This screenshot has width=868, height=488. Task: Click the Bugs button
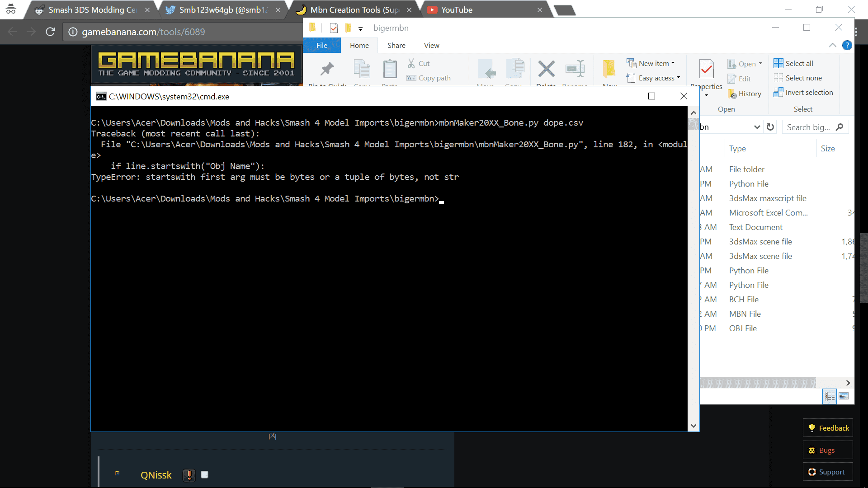(x=828, y=450)
